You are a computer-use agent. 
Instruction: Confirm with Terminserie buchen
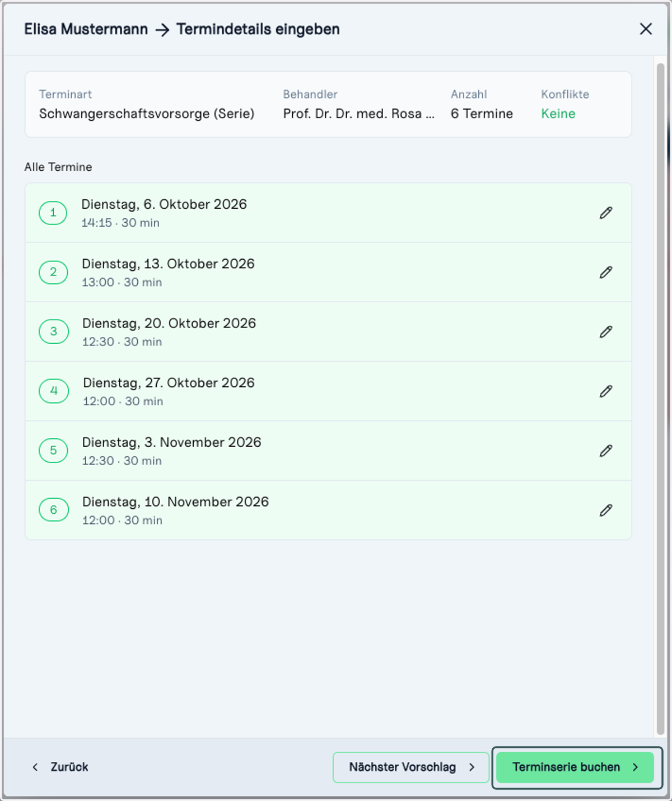coord(575,767)
